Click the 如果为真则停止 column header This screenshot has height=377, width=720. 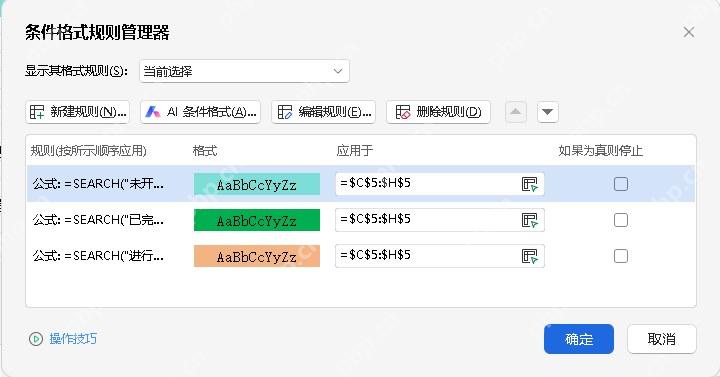(x=601, y=151)
